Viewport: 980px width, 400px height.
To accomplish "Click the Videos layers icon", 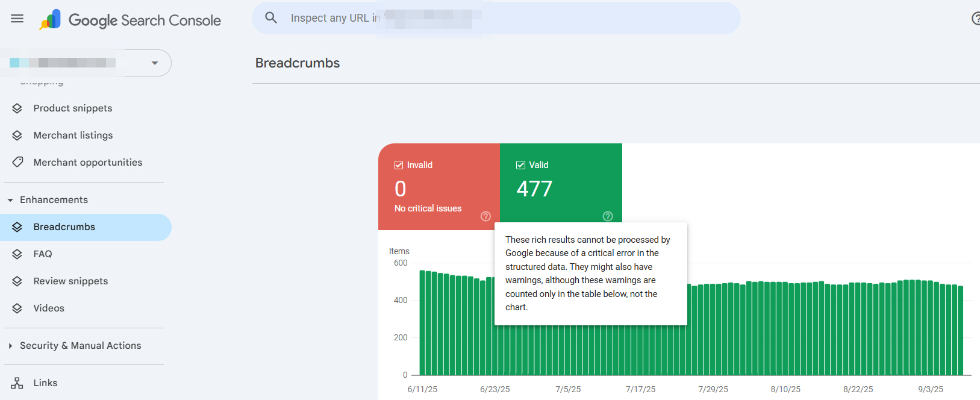I will pyautogui.click(x=17, y=308).
